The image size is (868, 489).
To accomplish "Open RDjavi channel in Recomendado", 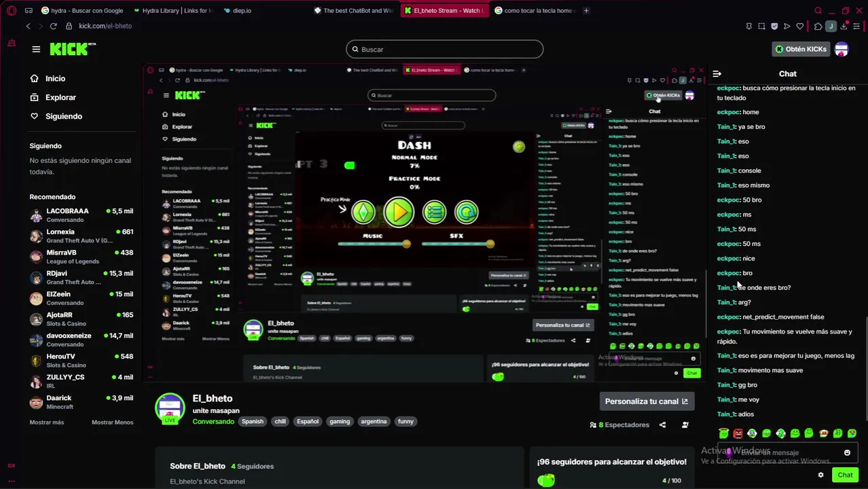I will [82, 278].
